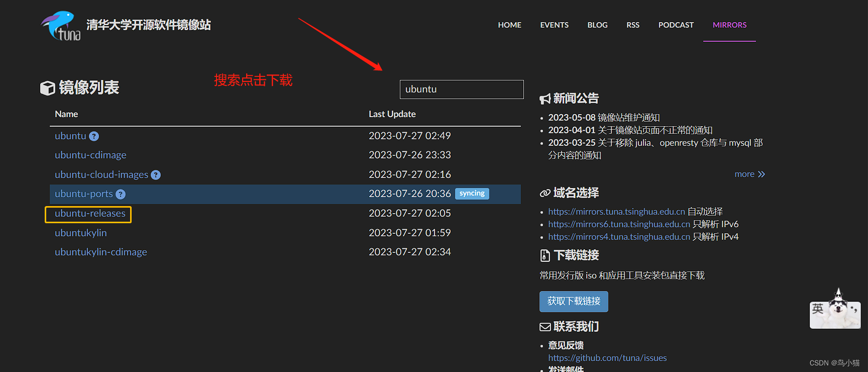868x372 pixels.
Task: Focus the mirror search field containing ubuntu
Action: click(x=462, y=89)
